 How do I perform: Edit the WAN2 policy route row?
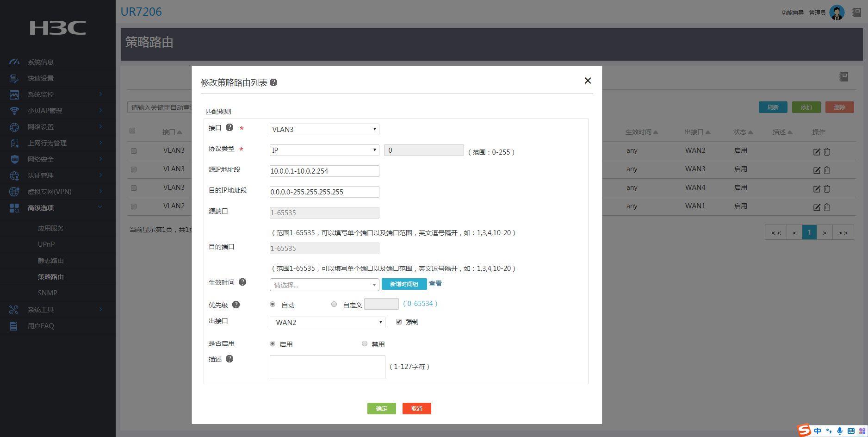tap(817, 152)
